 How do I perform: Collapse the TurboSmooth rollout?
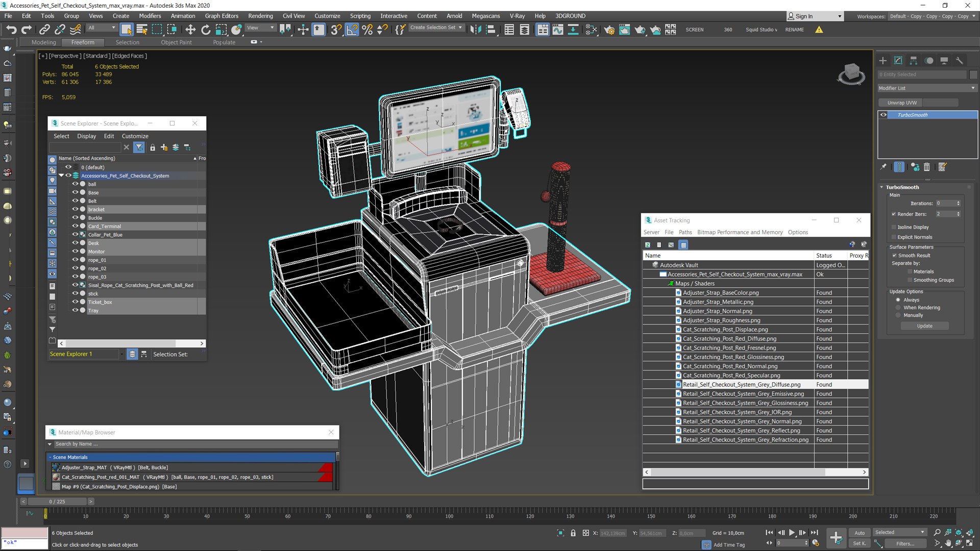pos(881,187)
